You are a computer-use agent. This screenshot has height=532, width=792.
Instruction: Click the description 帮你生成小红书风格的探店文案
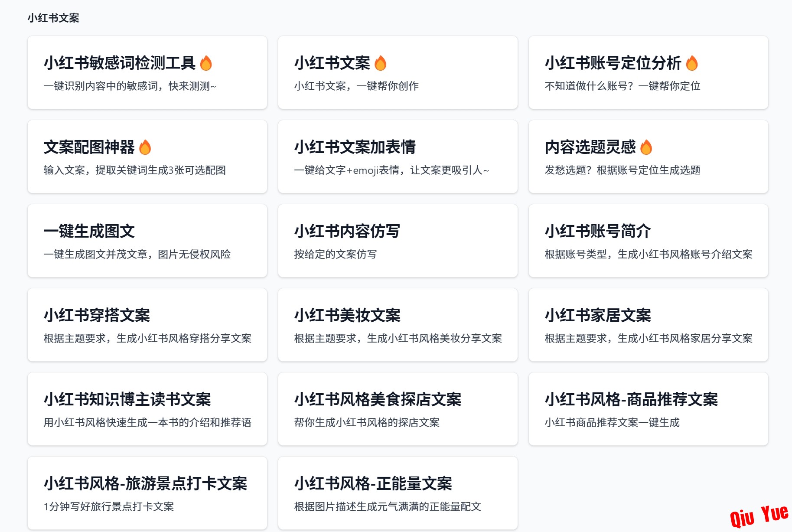tap(367, 422)
